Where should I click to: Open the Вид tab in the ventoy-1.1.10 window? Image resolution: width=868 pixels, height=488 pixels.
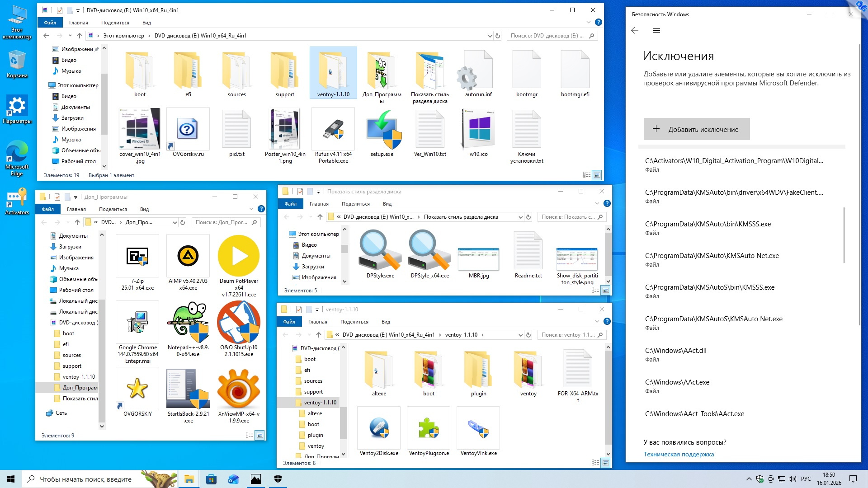tap(386, 322)
